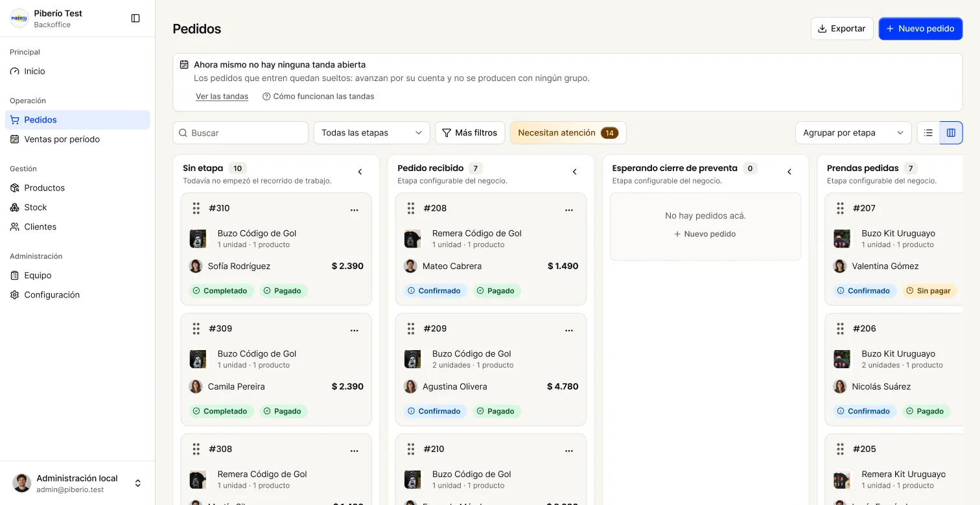Click the Sin pagar badge on order #207
This screenshot has height=505, width=980.
[929, 291]
